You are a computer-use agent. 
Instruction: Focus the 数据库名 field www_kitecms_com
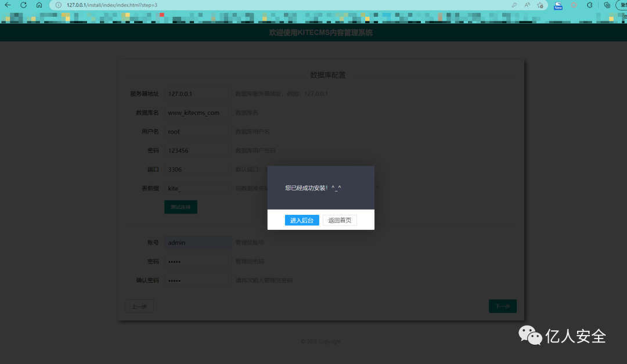click(x=198, y=113)
